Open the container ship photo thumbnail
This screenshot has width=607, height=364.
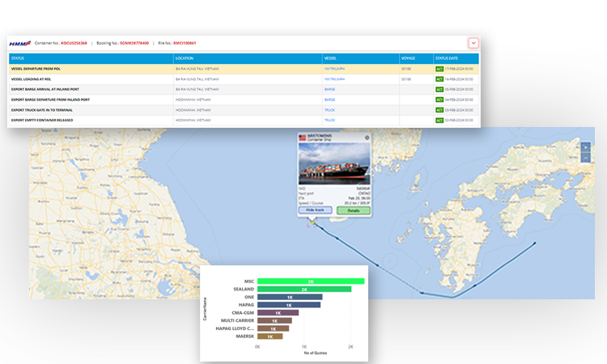click(x=334, y=163)
